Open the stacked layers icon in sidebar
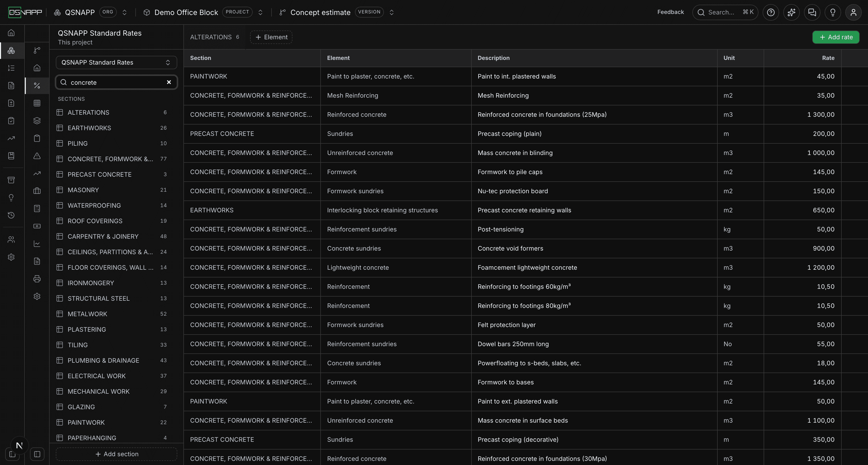This screenshot has width=868, height=465. (x=37, y=121)
